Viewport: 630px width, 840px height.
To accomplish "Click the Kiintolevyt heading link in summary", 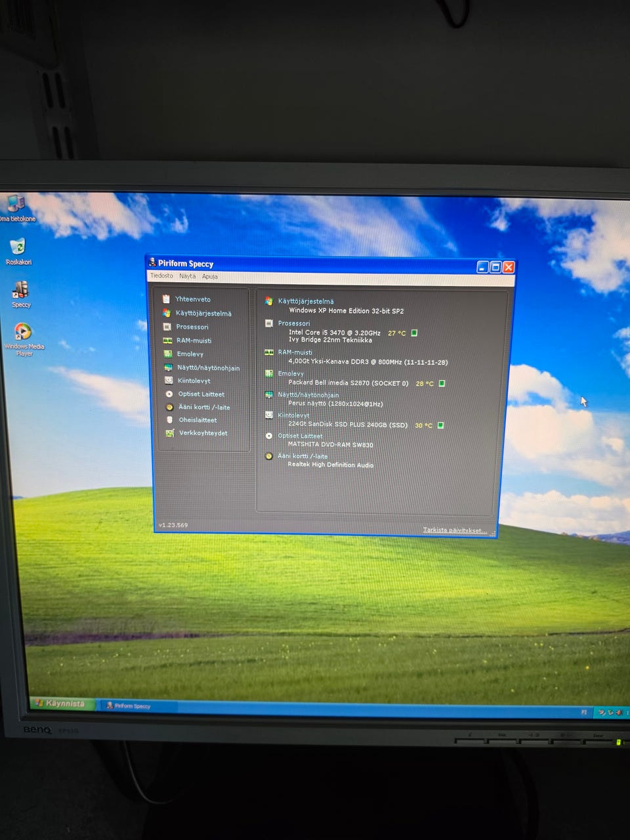I will point(293,415).
